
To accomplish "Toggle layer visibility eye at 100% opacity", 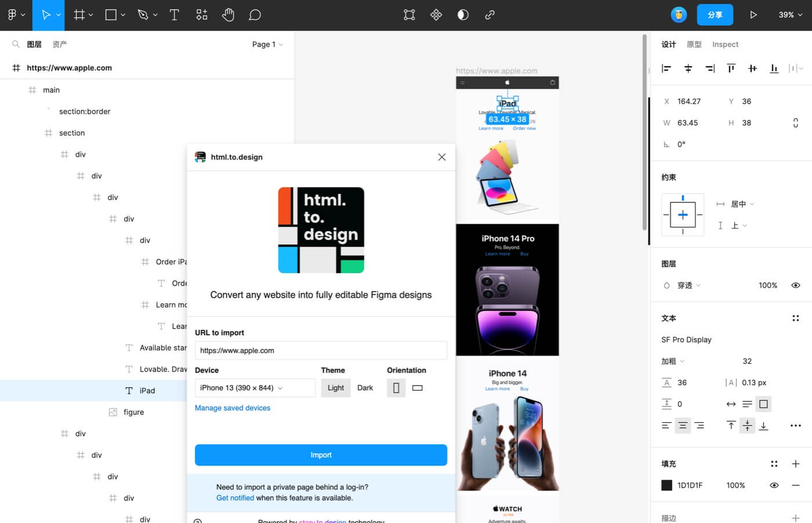I will pyautogui.click(x=796, y=285).
